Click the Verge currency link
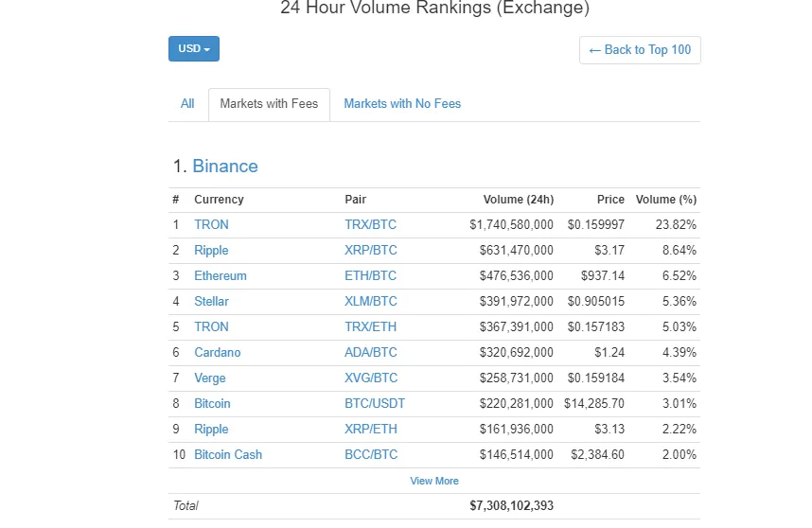 pos(209,378)
